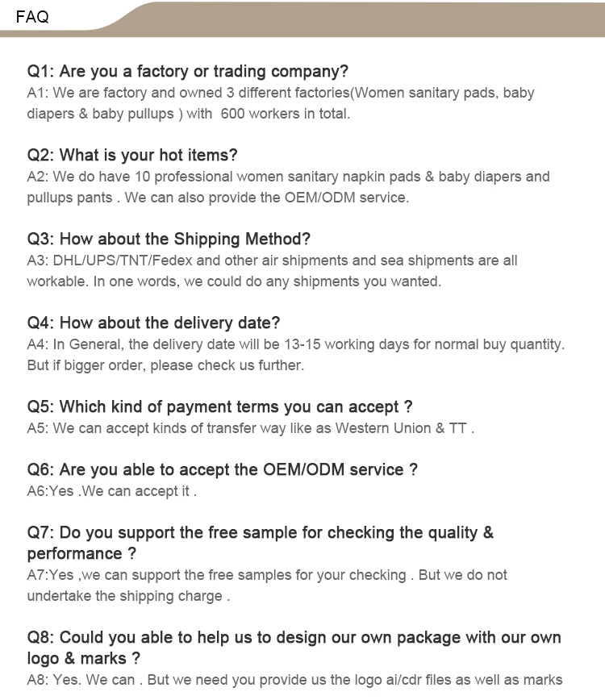Click the 'undertake the shipping charge' line
The width and height of the screenshot is (605, 700).
tap(128, 596)
